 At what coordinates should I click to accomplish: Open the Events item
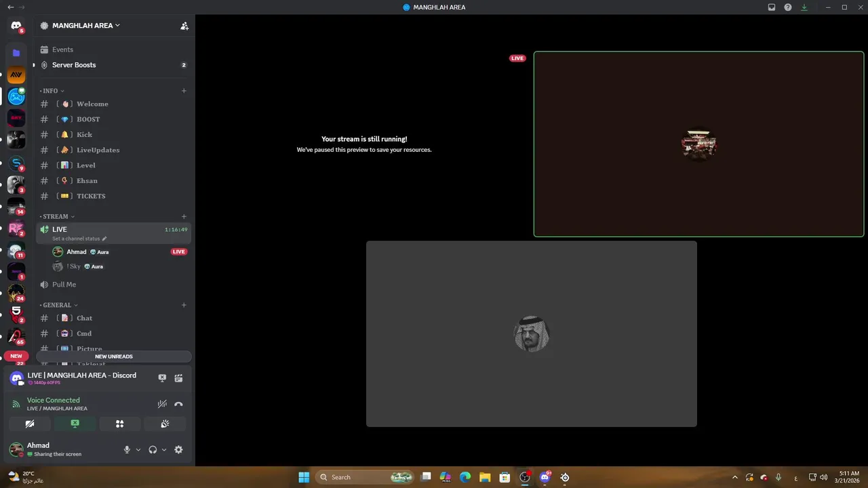click(x=113, y=49)
